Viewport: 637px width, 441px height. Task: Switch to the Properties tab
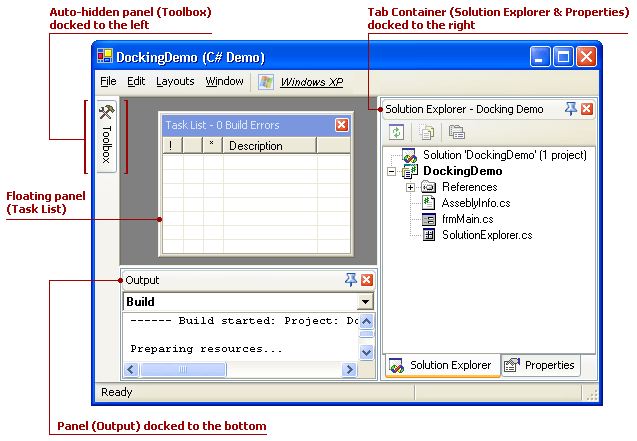click(541, 365)
